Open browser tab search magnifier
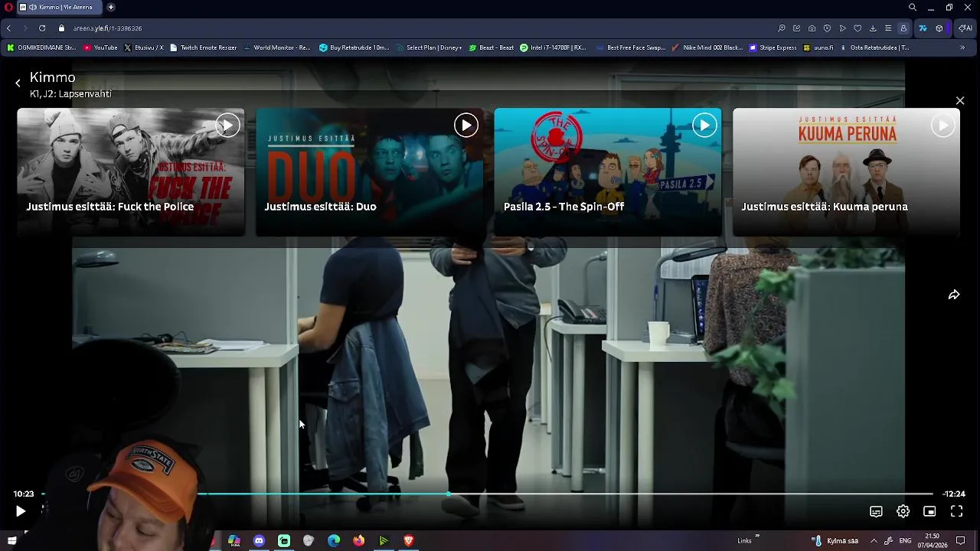 click(912, 7)
